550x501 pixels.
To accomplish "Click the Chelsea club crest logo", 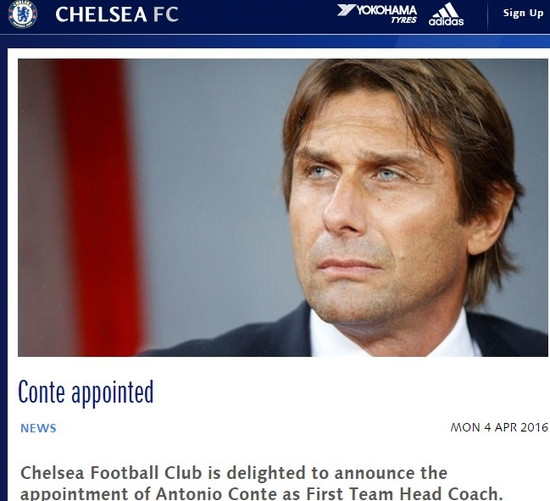I will [x=22, y=14].
